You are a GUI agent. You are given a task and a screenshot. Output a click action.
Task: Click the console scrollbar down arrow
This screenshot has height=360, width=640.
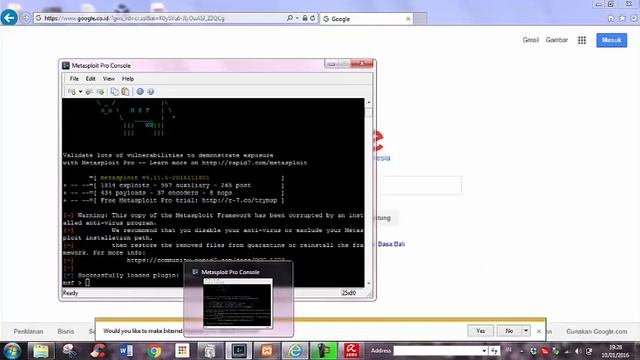369,283
